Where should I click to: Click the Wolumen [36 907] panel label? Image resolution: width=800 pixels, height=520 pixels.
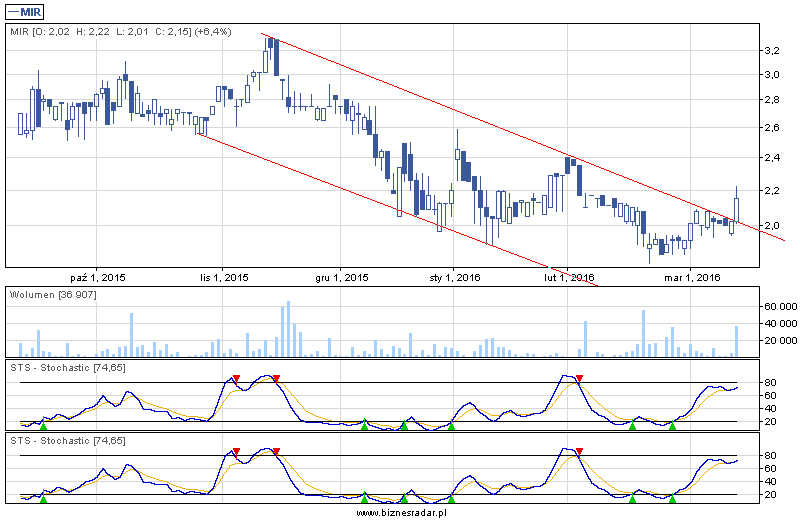tap(52, 295)
